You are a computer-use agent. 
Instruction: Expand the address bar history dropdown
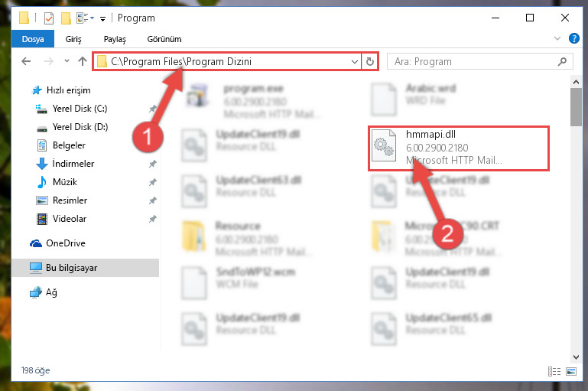[x=354, y=61]
